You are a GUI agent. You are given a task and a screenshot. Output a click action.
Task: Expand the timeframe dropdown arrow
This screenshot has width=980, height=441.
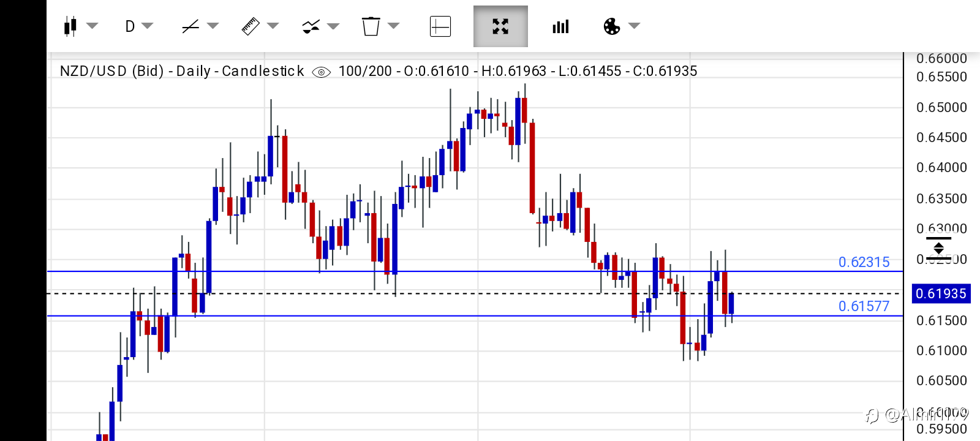point(148,26)
